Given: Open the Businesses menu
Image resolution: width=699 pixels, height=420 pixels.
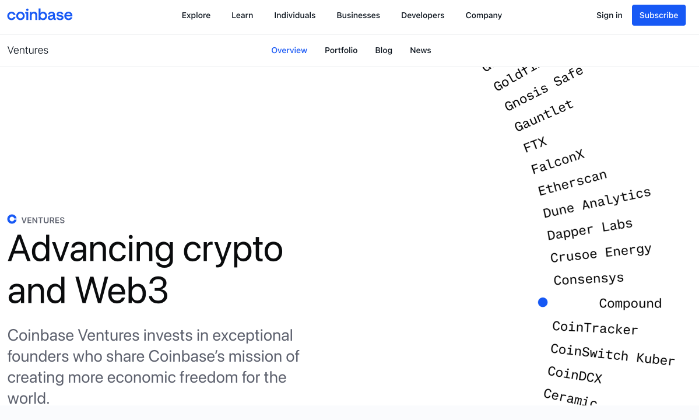Looking at the screenshot, I should [358, 15].
